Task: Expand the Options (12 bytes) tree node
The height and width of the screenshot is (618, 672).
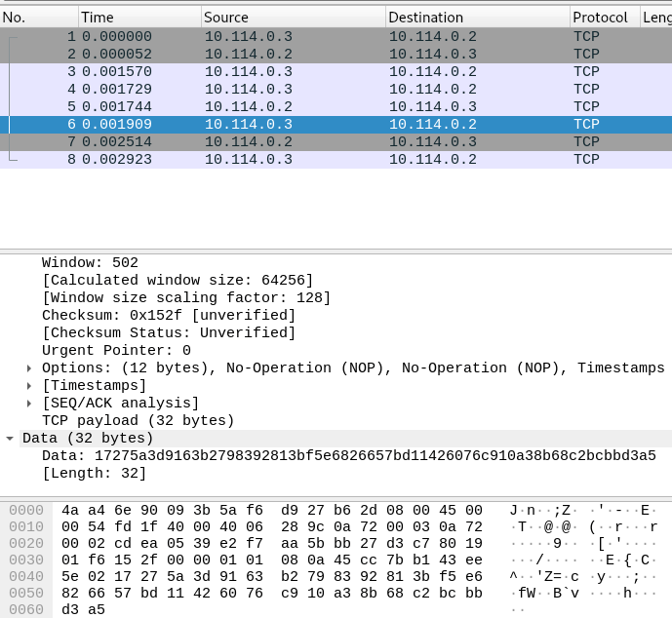Action: (x=29, y=368)
